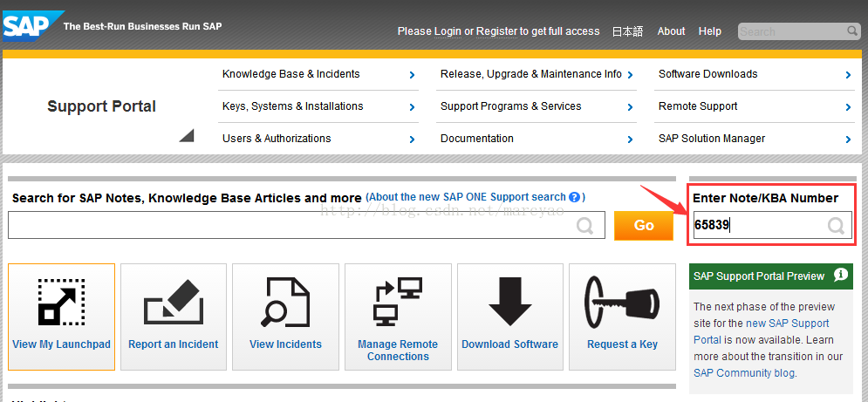
Task: Click the magnifier icon in top Search box
Action: [x=851, y=31]
